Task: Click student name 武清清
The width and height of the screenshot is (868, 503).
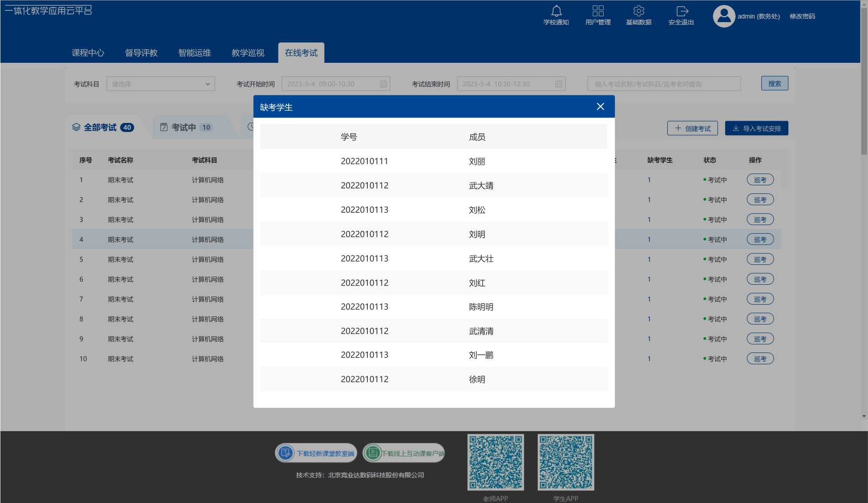Action: click(481, 331)
